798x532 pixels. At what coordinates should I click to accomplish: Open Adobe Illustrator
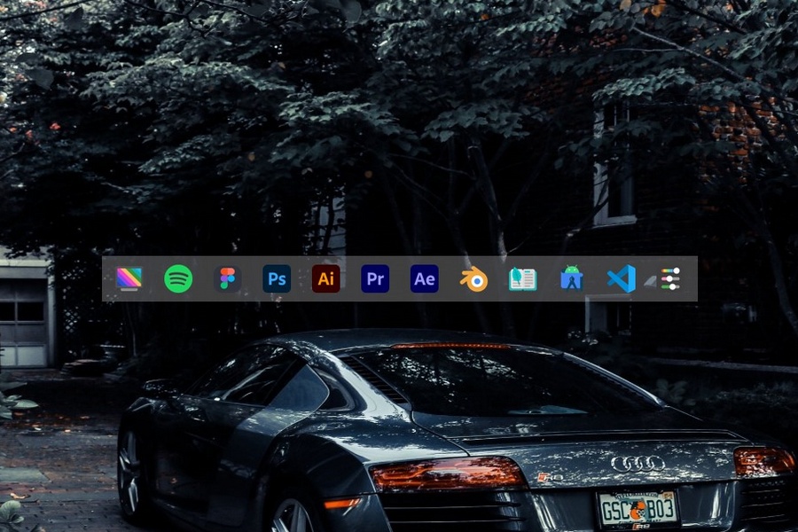326,279
